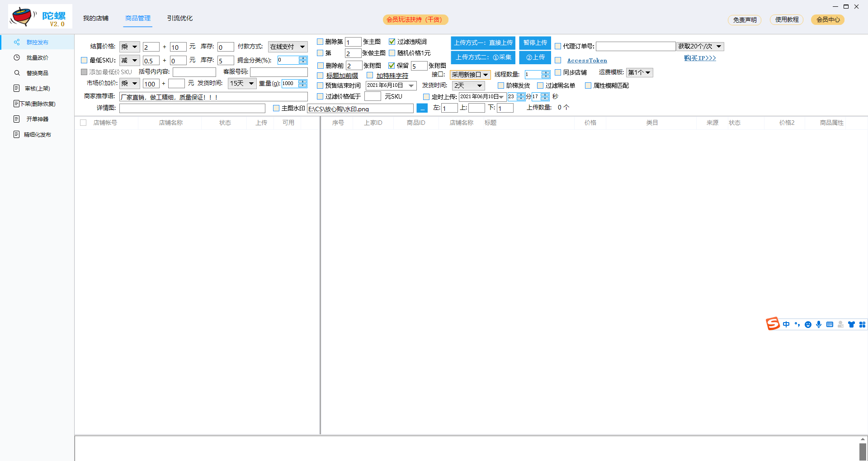Click the 商家推荐语 text field
Viewport: 868px width, 461px height.
(213, 97)
